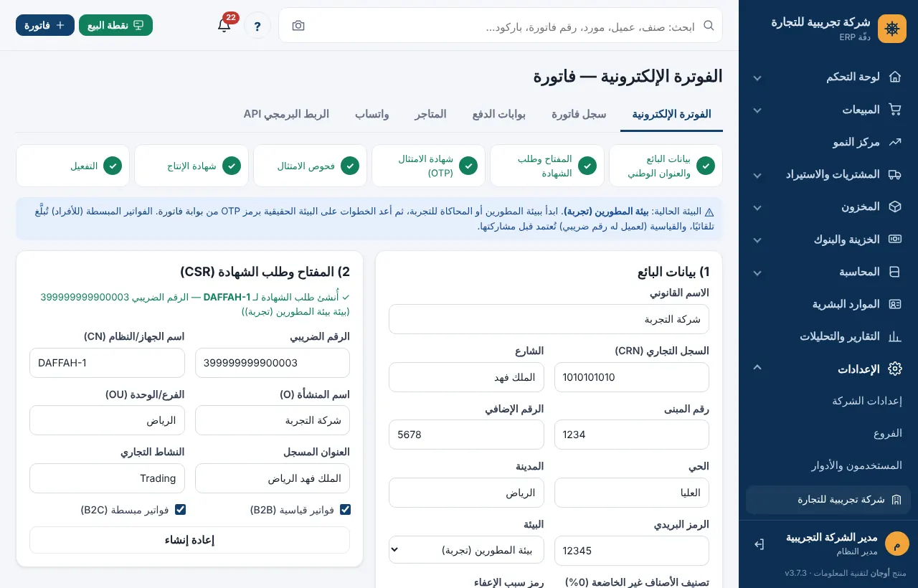Click the home icon beside لوحة التحكم
The image size is (918, 588).
point(894,77)
